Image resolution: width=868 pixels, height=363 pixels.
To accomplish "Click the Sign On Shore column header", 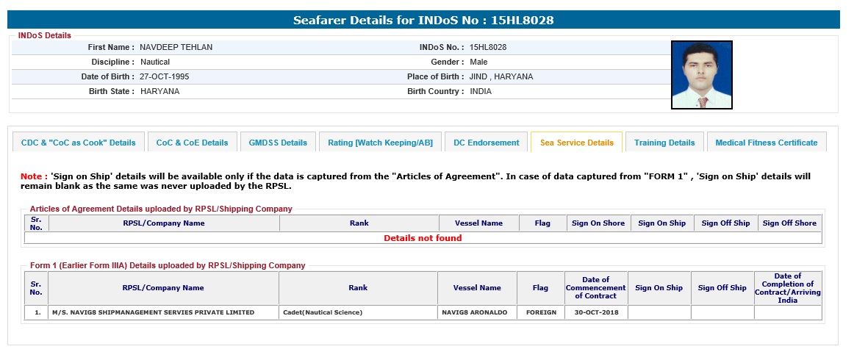I will 598,223.
